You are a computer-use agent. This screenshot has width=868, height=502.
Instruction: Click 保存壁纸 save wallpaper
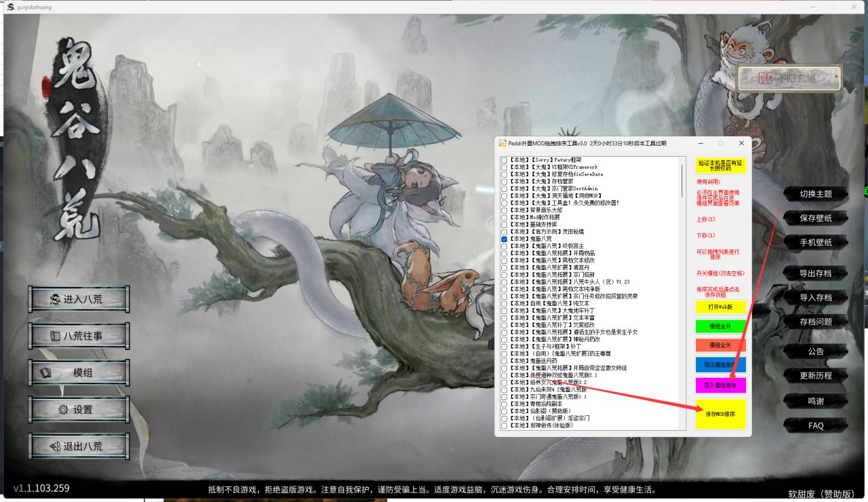tap(816, 218)
